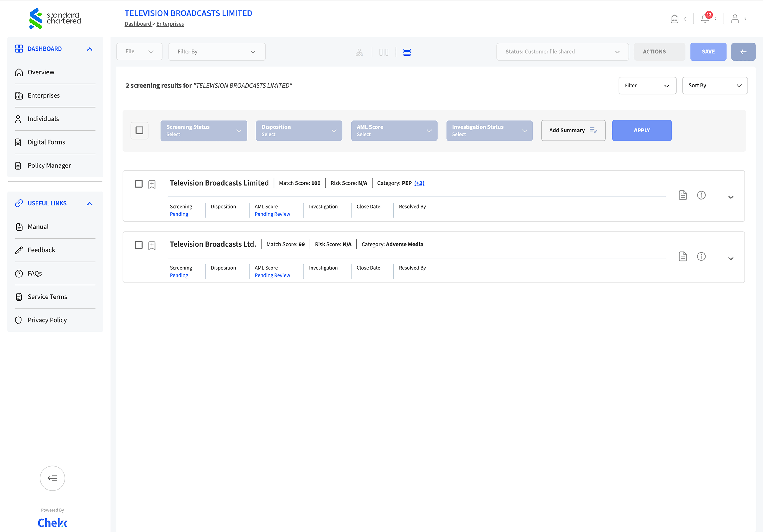Screen dimensions: 763x532
Task: Click the back arrow button
Action: [x=743, y=51]
